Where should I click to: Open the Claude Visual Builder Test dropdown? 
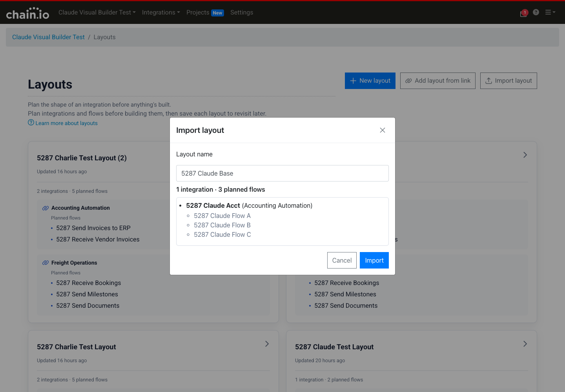click(x=97, y=13)
